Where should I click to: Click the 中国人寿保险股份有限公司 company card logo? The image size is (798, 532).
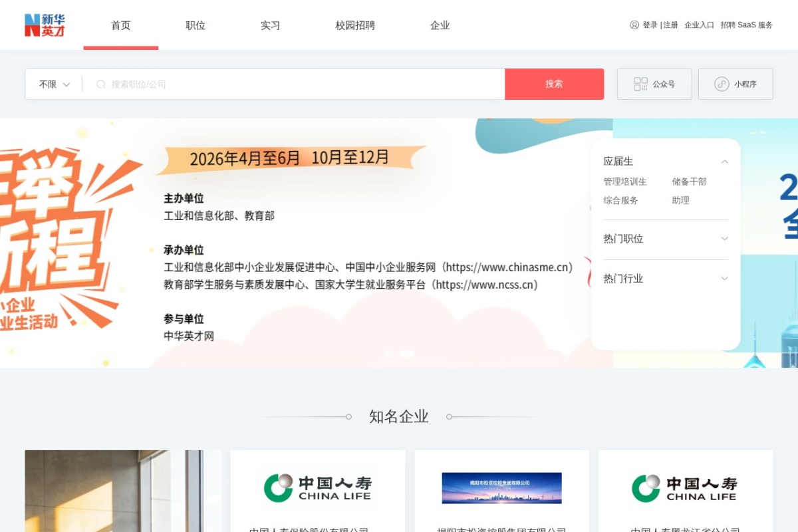318,488
